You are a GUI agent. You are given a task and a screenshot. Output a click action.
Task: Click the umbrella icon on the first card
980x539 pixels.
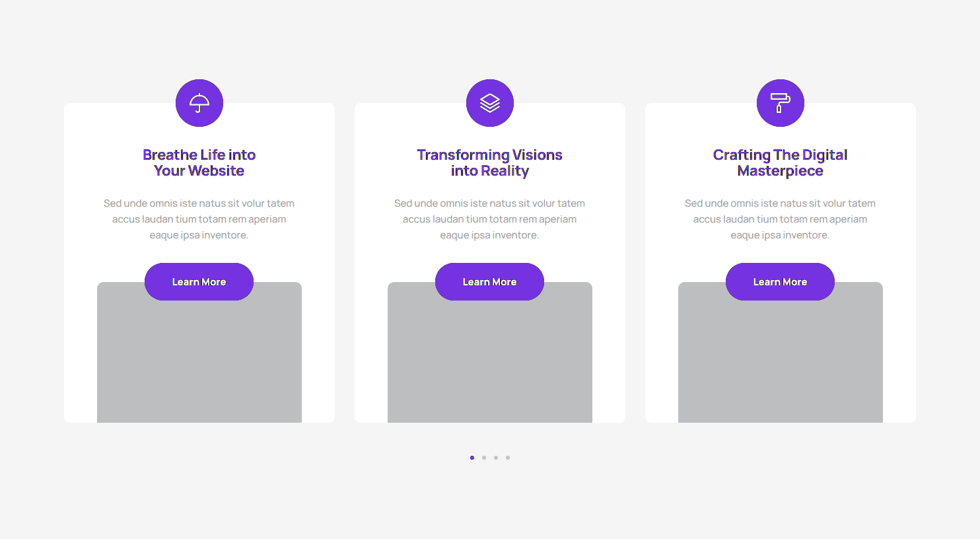click(199, 103)
